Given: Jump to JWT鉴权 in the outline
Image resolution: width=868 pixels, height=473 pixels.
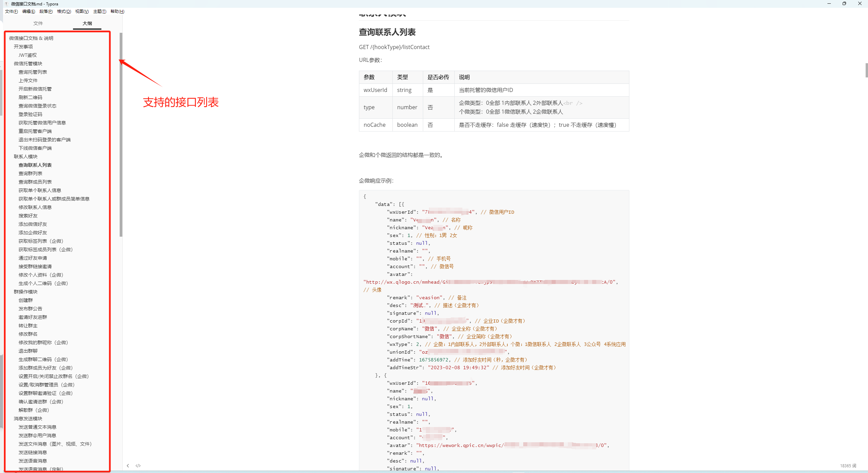Looking at the screenshot, I should [x=27, y=55].
